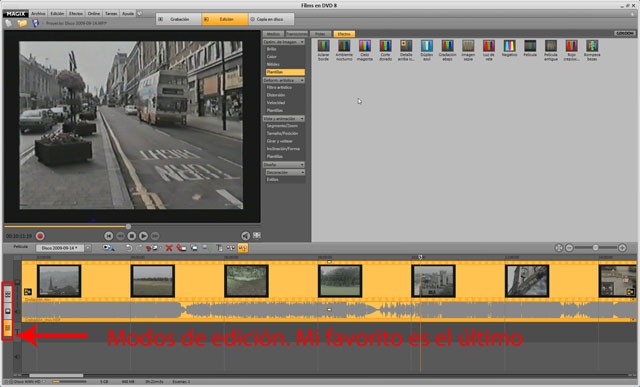Open the disc project name dropdown
640x387 pixels.
pos(60,248)
